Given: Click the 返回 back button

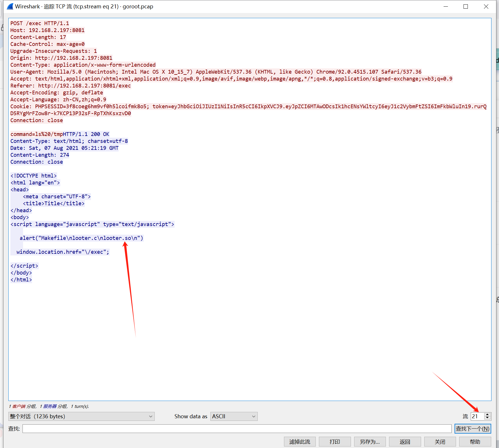Looking at the screenshot, I should 405,442.
